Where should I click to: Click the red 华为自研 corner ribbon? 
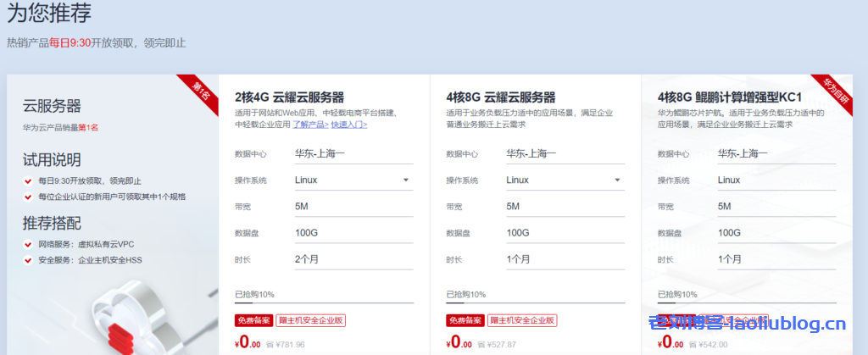(x=835, y=89)
